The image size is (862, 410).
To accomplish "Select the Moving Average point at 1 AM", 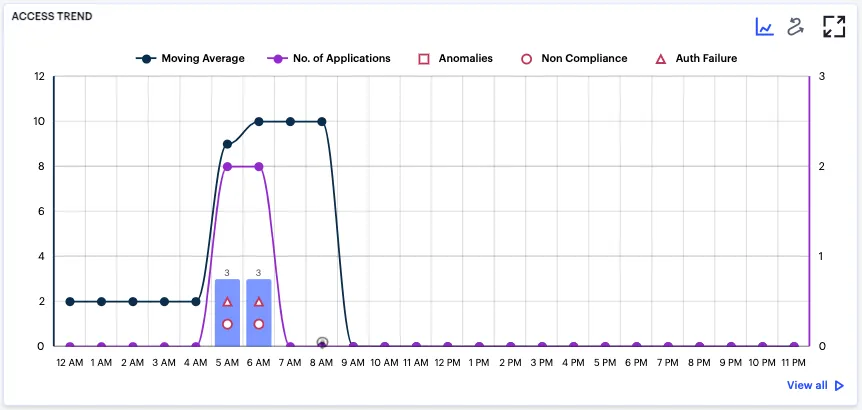I will point(101,301).
